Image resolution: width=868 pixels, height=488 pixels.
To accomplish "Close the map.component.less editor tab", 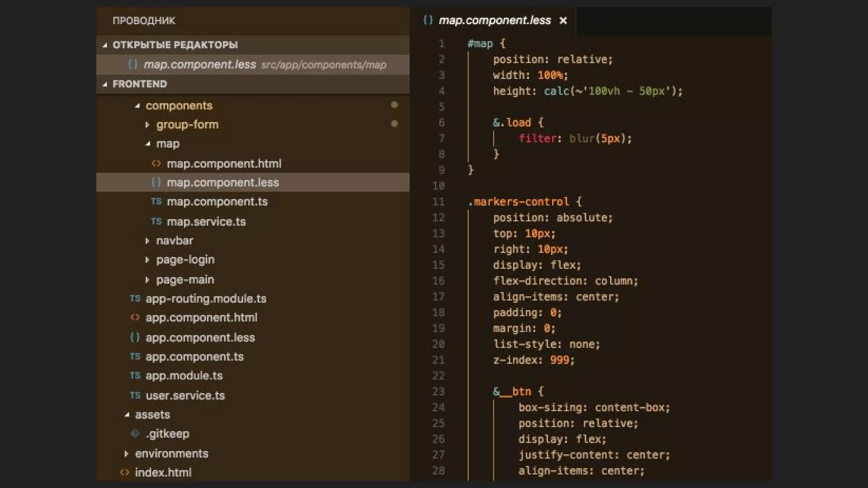I will coord(563,20).
